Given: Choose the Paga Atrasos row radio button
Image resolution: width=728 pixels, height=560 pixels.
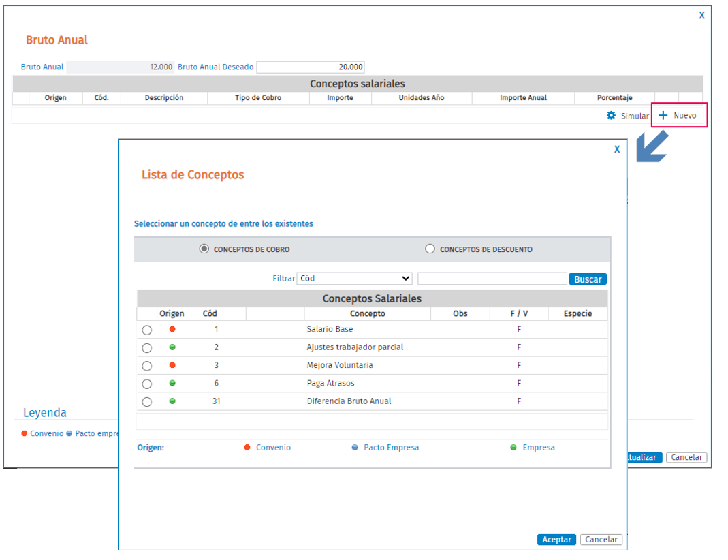Looking at the screenshot, I should (146, 384).
